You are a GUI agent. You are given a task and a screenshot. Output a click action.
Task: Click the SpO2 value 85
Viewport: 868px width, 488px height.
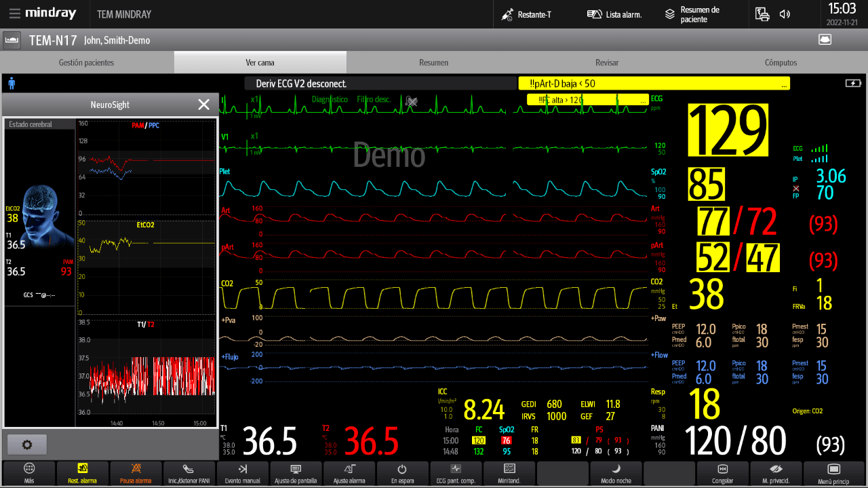707,184
